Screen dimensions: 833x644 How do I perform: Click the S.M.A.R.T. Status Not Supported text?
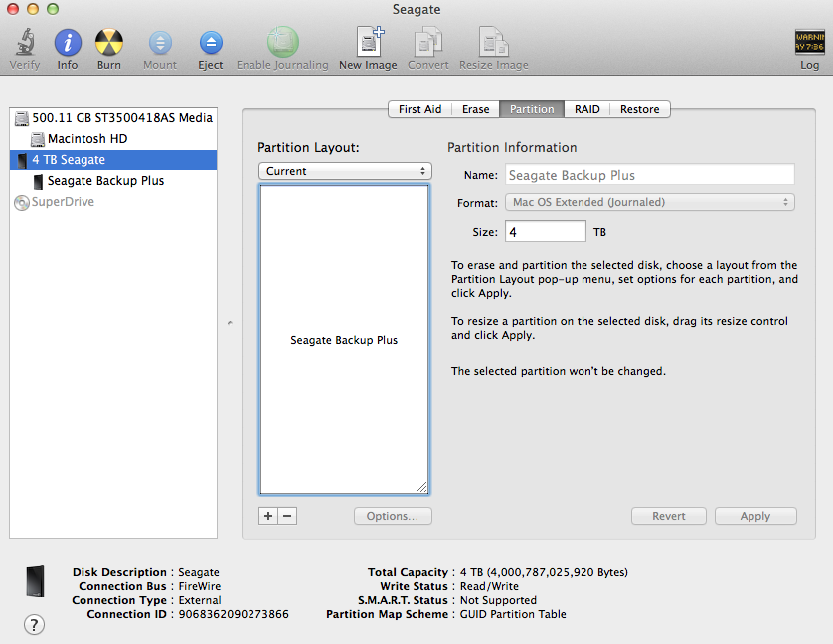click(498, 600)
